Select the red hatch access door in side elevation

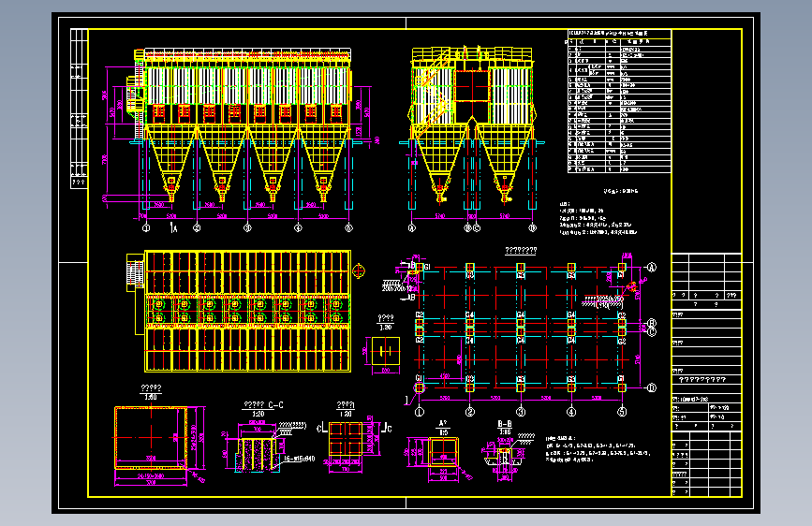coord(472,86)
